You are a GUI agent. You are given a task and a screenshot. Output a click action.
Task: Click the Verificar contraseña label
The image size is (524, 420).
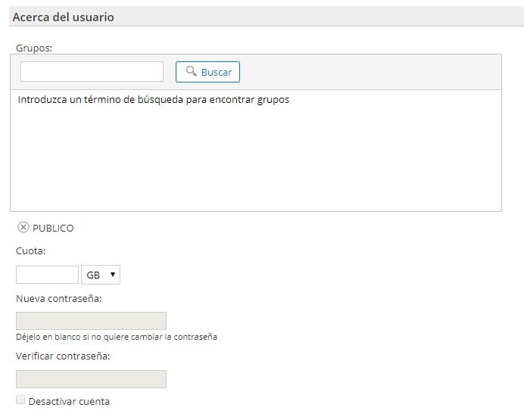click(x=63, y=356)
